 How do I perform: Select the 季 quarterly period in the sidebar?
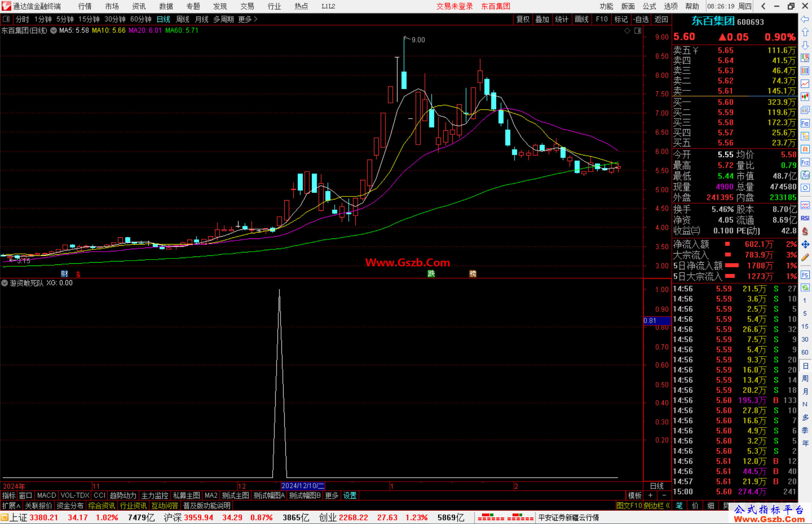pyautogui.click(x=805, y=430)
